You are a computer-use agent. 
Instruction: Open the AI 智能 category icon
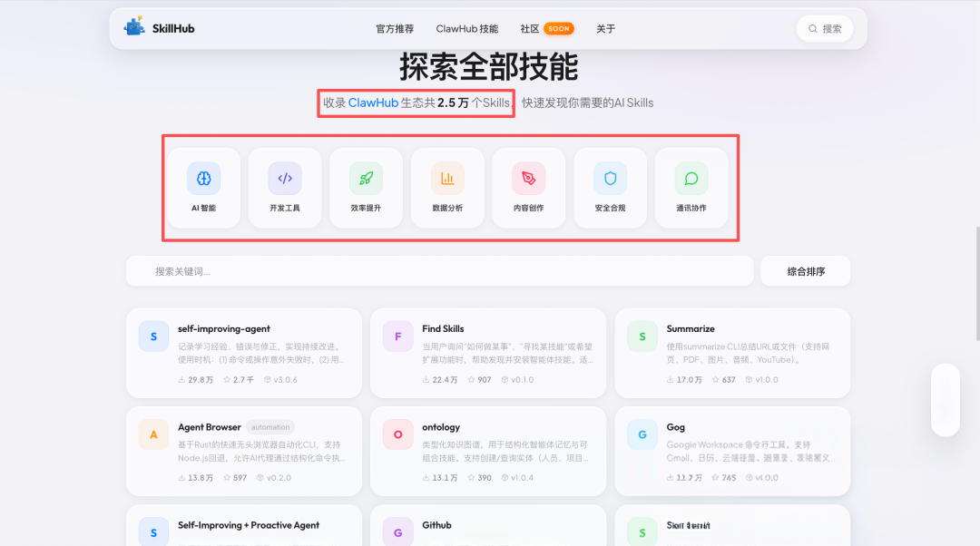[x=204, y=179]
